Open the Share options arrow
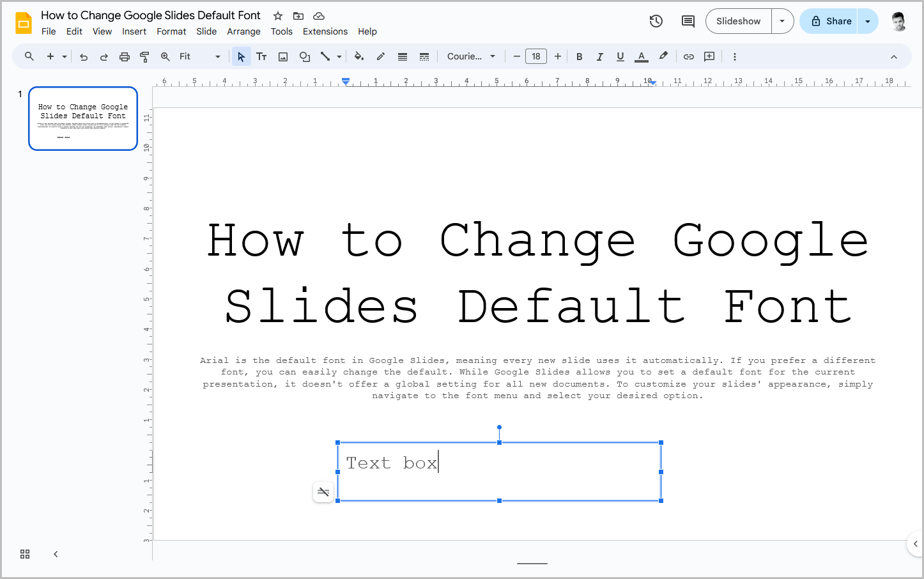This screenshot has height=579, width=924. click(x=868, y=21)
